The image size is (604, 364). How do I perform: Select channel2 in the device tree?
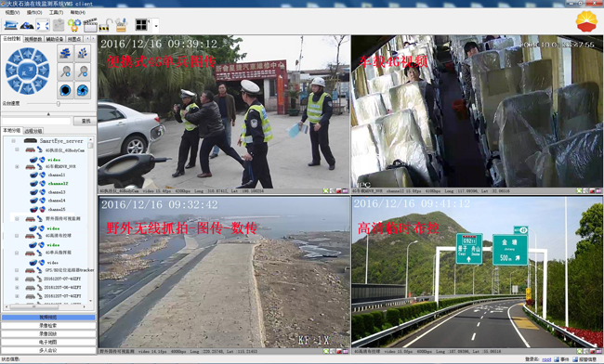pyautogui.click(x=58, y=184)
